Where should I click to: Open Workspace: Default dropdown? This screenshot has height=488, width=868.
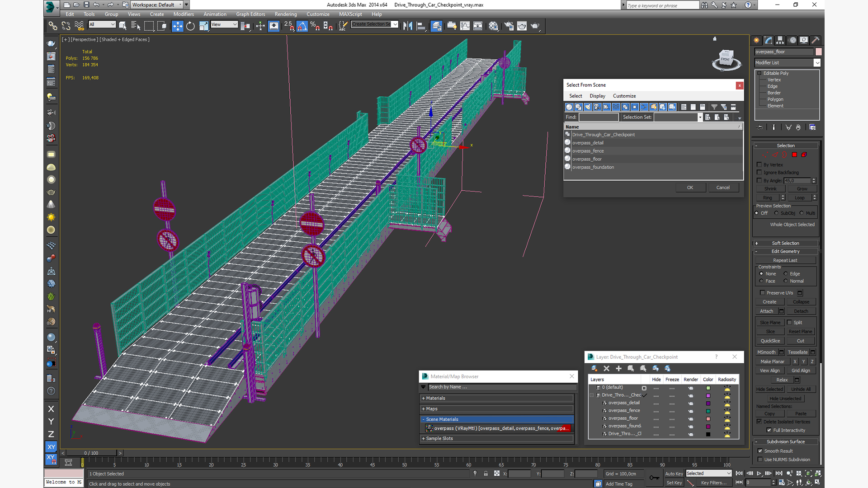[157, 5]
